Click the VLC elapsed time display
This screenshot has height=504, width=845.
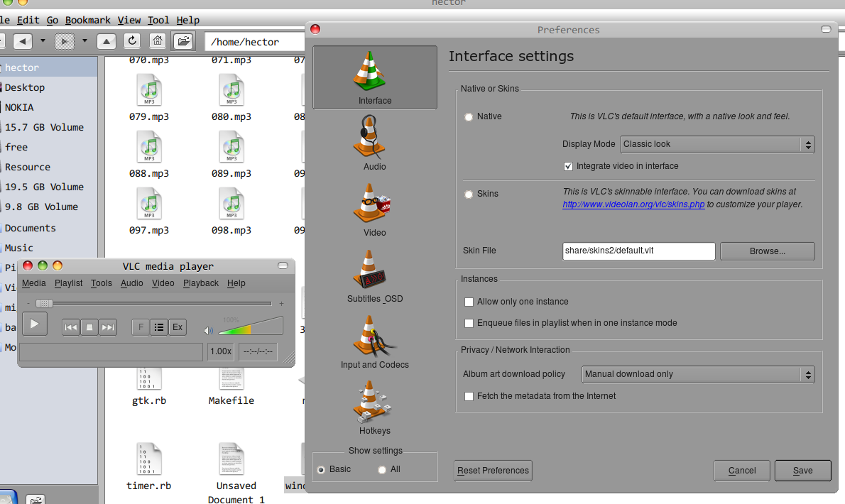click(258, 351)
